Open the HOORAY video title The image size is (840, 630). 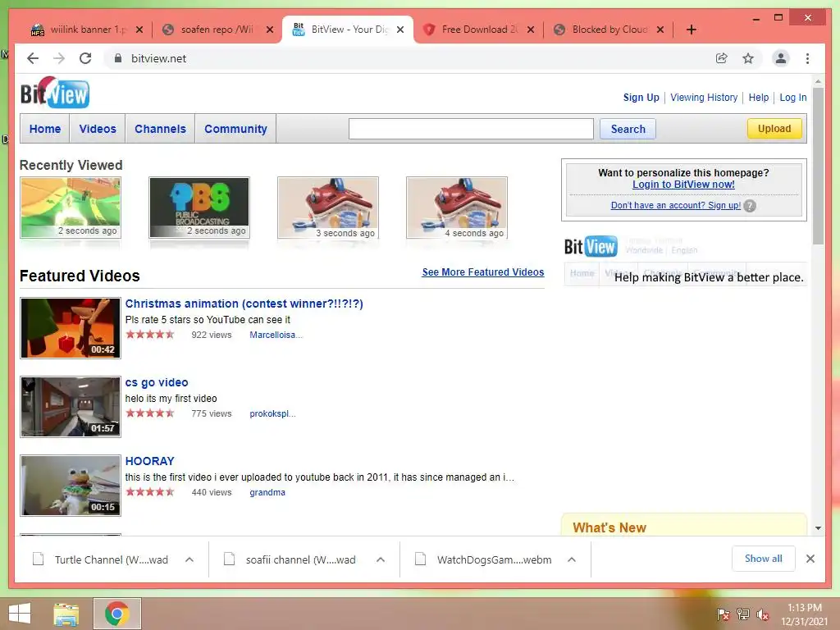[149, 461]
